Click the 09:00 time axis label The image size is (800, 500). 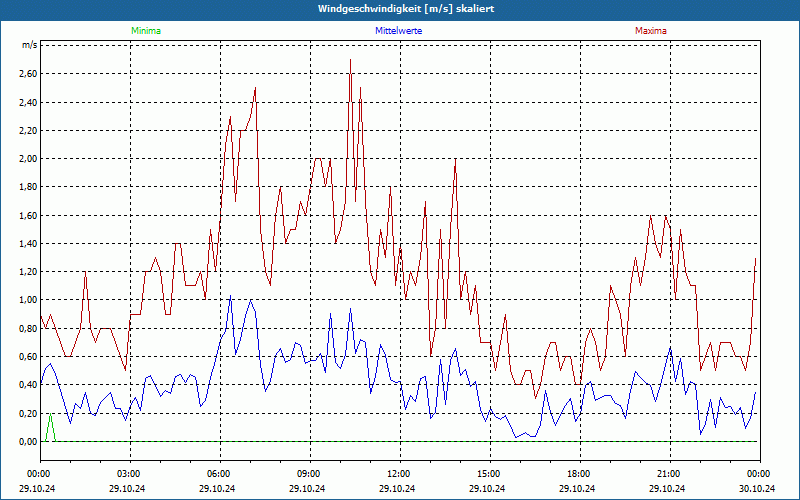(310, 474)
